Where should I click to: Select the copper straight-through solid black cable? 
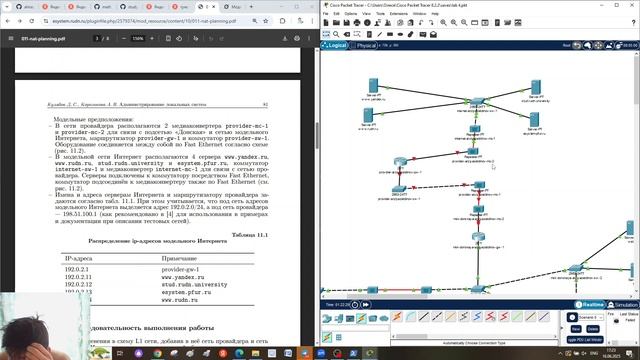(x=424, y=317)
